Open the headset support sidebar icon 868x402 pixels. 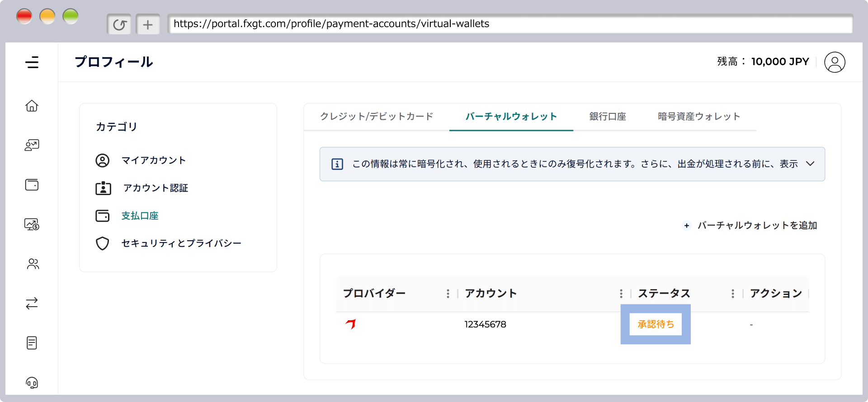(x=32, y=383)
